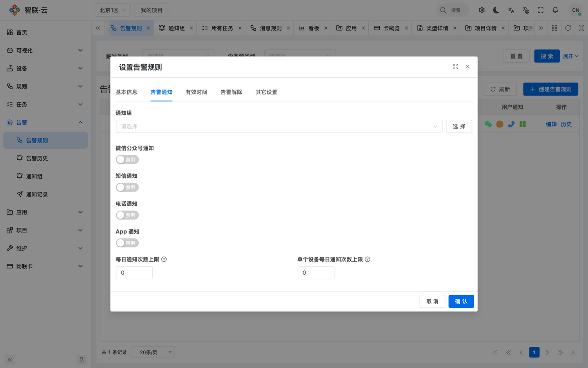
Task: Focus the 单个设备每日通知次数上限 input field
Action: click(316, 273)
